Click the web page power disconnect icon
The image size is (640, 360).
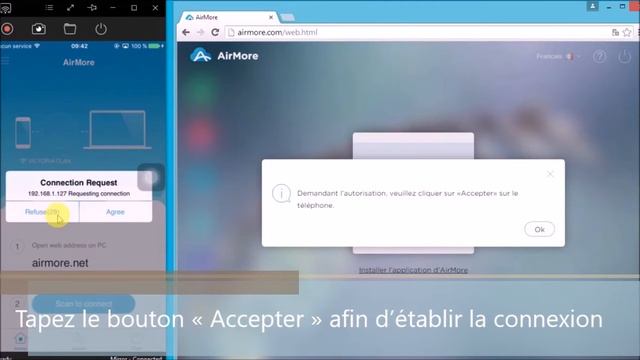624,56
